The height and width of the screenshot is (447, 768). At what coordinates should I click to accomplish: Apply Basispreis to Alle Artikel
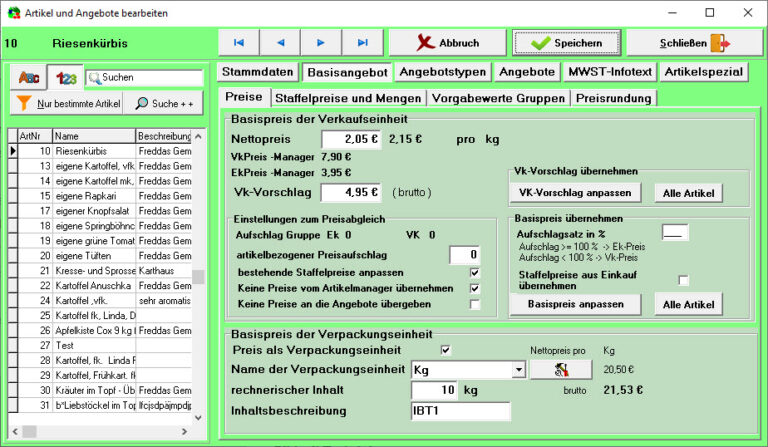(x=688, y=305)
